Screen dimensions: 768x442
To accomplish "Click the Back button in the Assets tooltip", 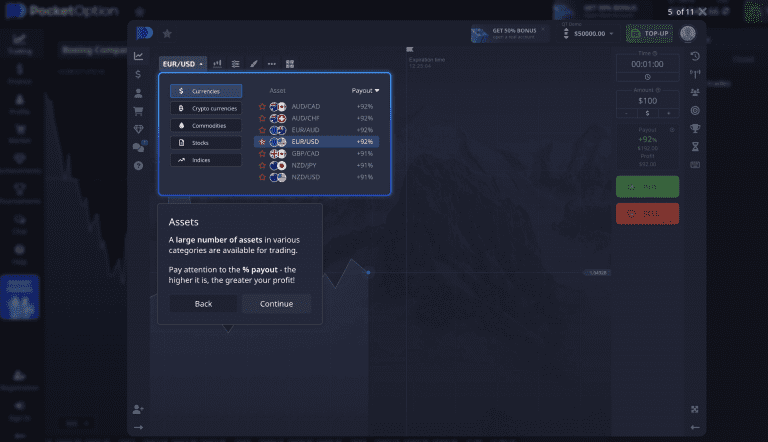I will (203, 304).
